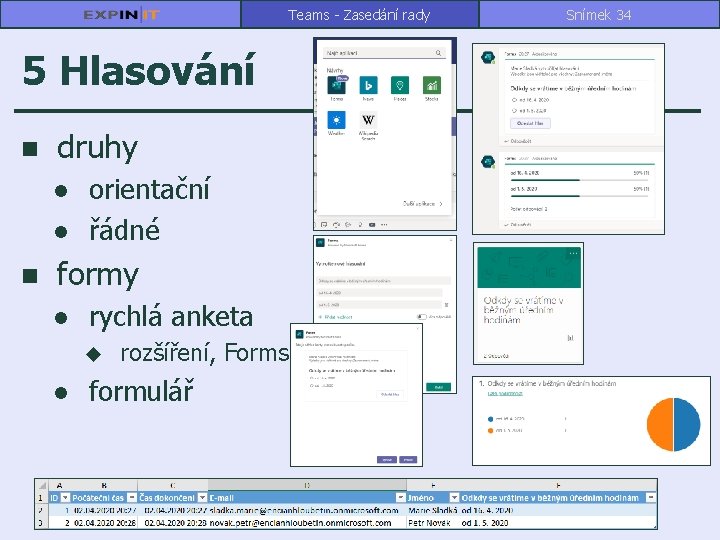The image size is (720, 540).
Task: Select radio option od 16. 4. 2020
Action: [x=514, y=100]
